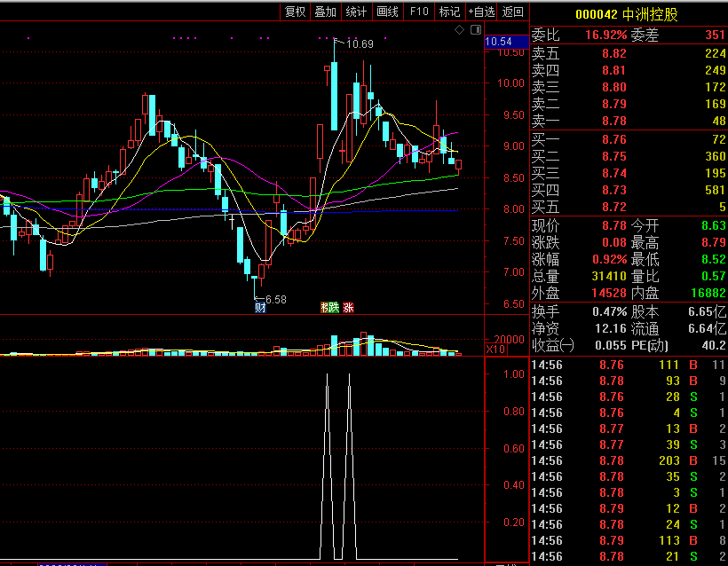Click the diamond icon above the chart
The height and width of the screenshot is (566, 728).
pyautogui.click(x=459, y=30)
